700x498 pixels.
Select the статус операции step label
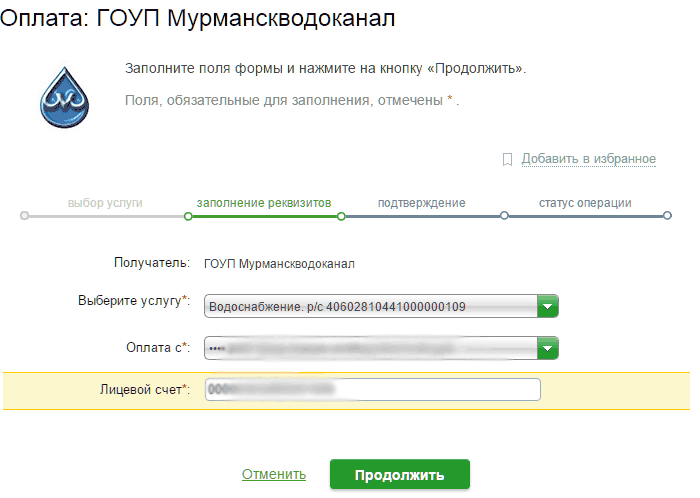585,203
